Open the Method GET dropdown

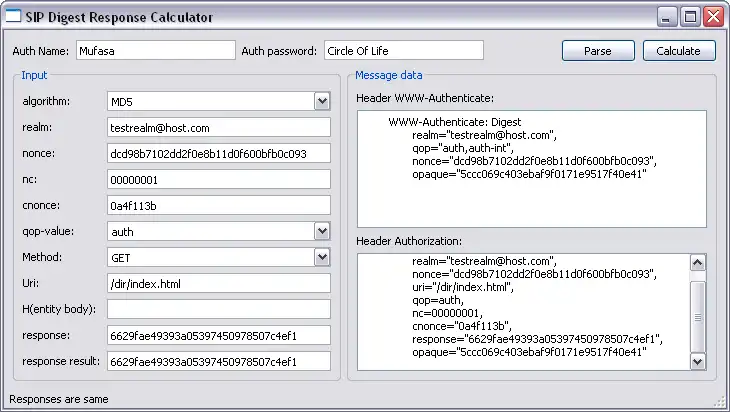pyautogui.click(x=321, y=257)
